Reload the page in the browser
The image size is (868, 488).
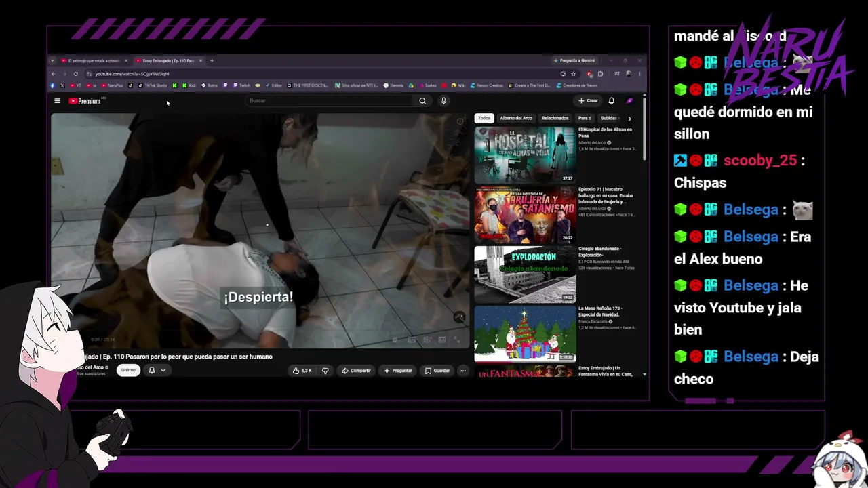pos(76,74)
